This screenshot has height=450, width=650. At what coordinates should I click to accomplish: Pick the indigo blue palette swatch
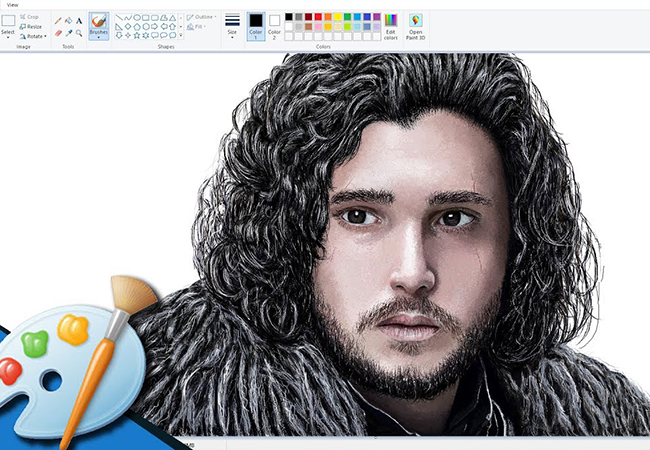point(367,17)
